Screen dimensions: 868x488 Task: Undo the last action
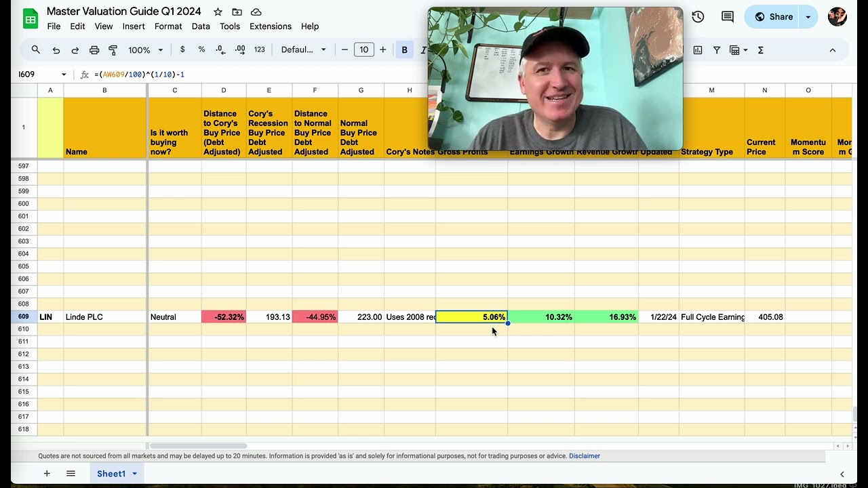coord(56,49)
